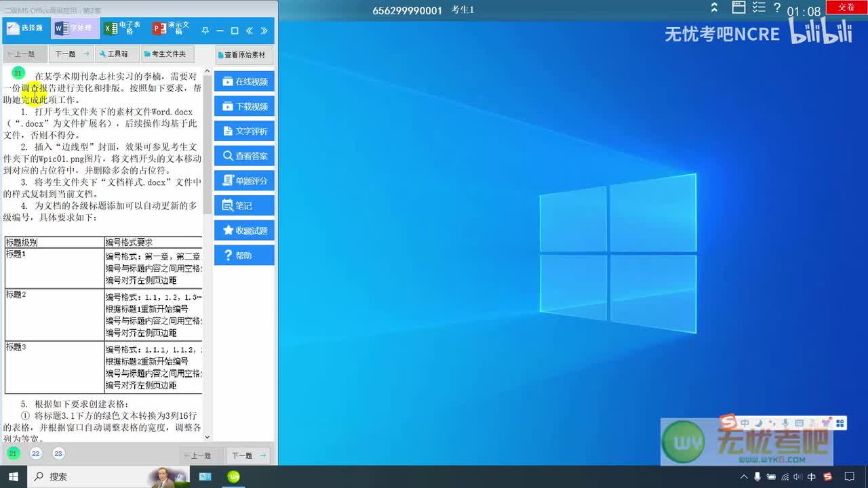Image resolution: width=868 pixels, height=488 pixels.
Task: Jump to question 23 in bottom navigator
Action: (58, 453)
